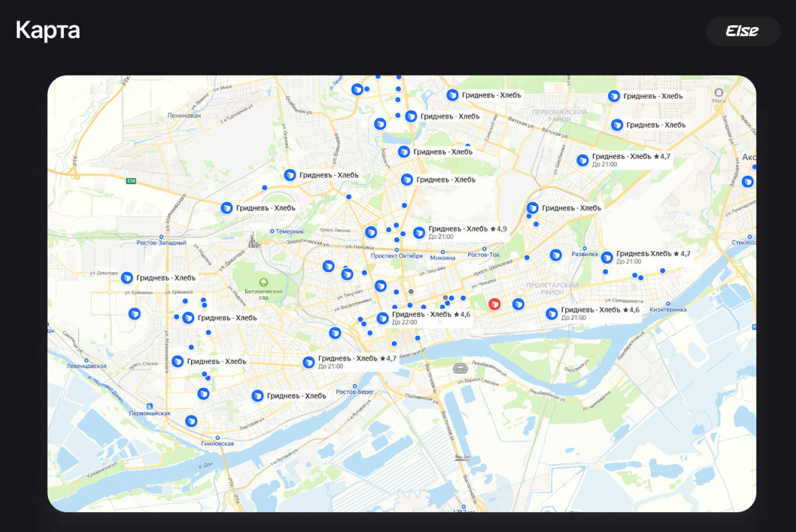
Task: Click the Первомайская station label
Action: 150,413
